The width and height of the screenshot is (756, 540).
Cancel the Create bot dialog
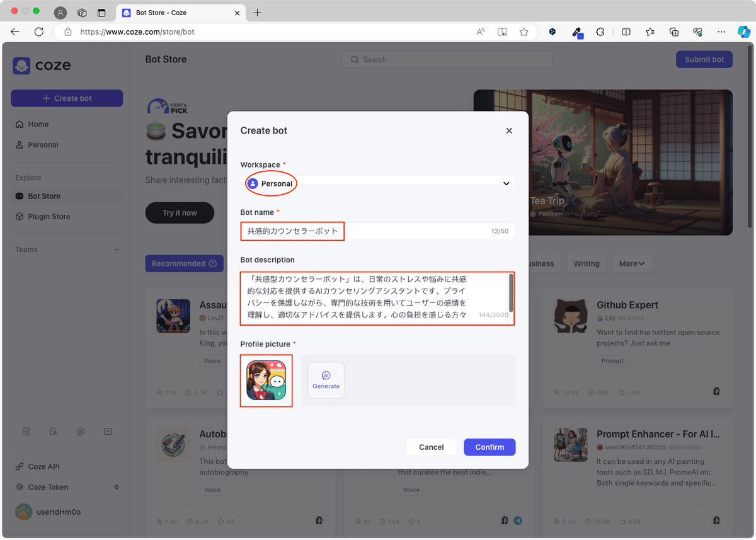click(431, 447)
